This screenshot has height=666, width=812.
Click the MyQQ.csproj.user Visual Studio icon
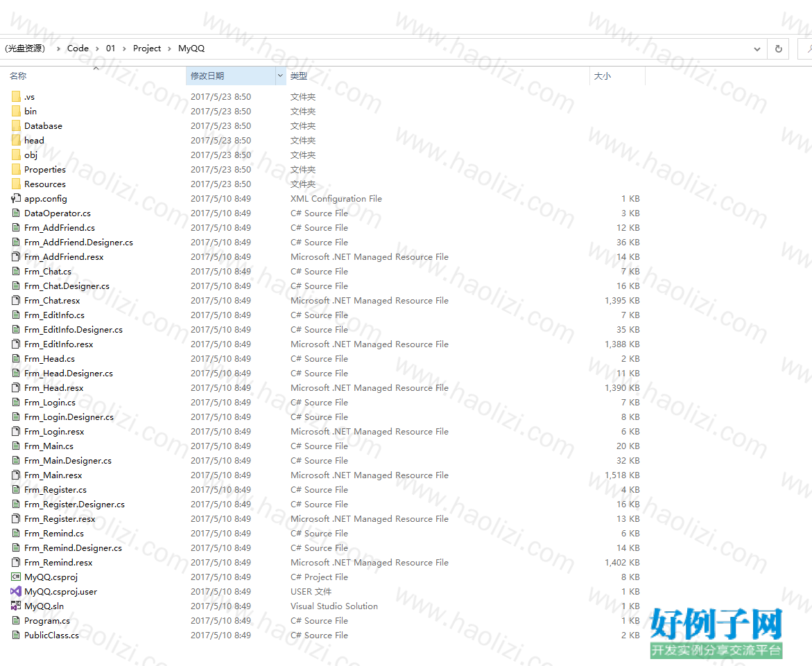coord(16,591)
